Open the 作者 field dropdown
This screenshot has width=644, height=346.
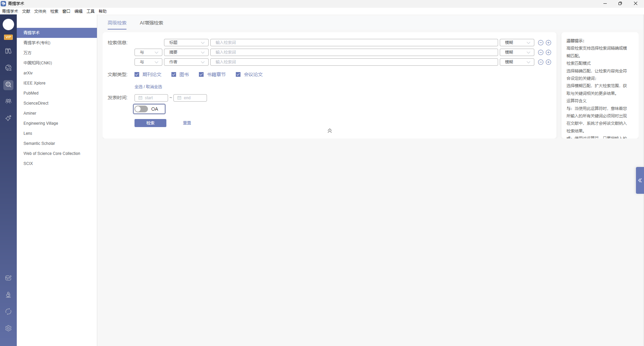pos(186,62)
